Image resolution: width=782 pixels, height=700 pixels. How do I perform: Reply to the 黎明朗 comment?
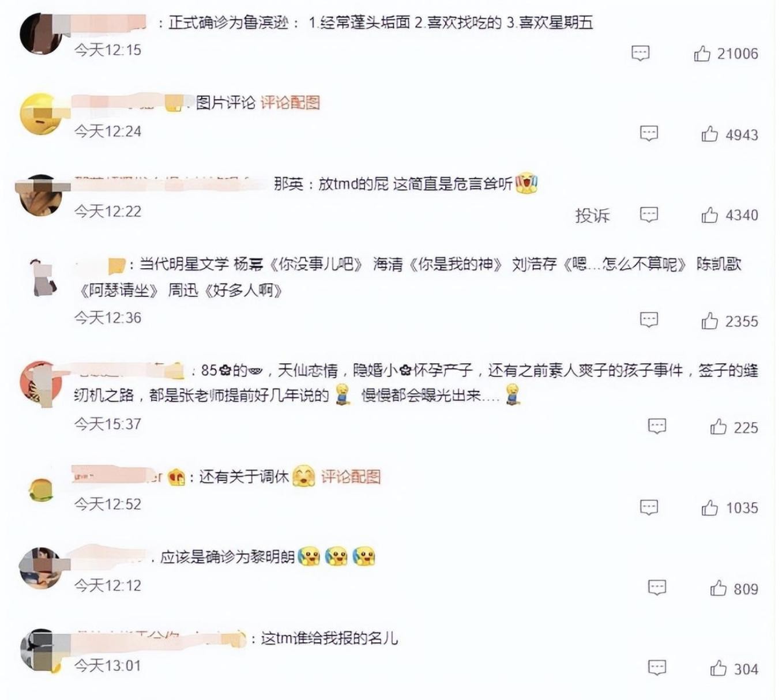[657, 588]
